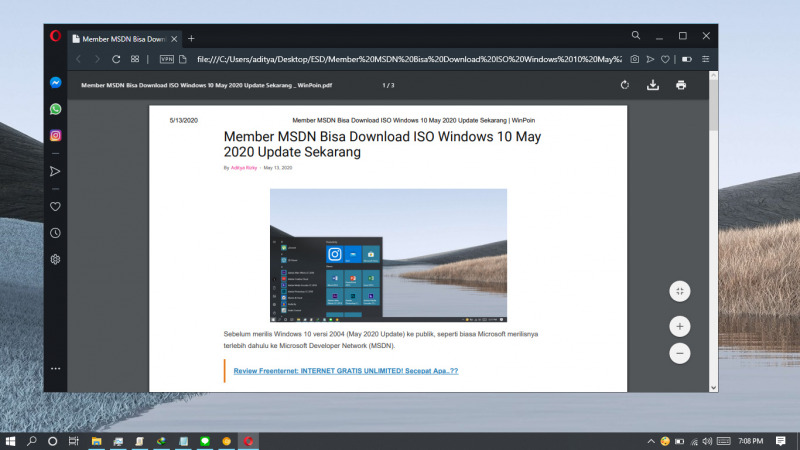The width and height of the screenshot is (800, 450).
Task: Open Settings gear in the sidebar
Action: click(55, 259)
